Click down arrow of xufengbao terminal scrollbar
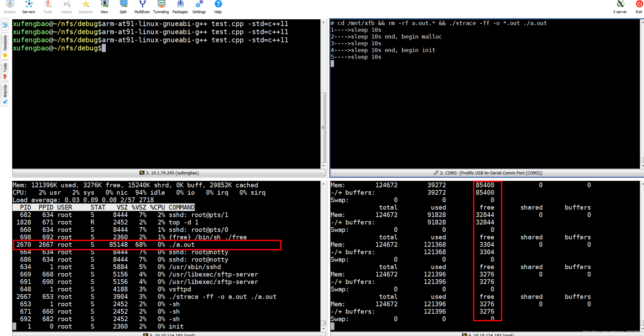644x336 pixels. [323, 166]
